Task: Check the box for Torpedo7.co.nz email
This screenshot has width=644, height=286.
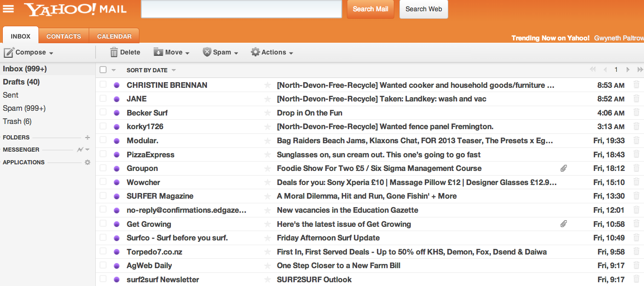Action: 103,252
